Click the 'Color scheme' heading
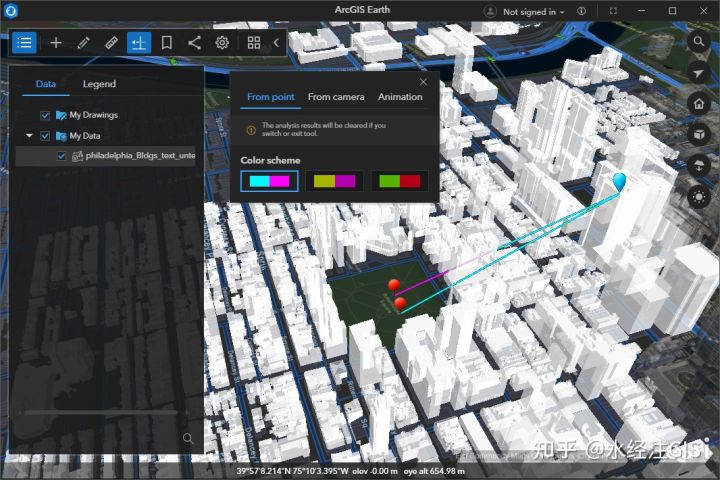Viewport: 720px width, 480px height. (x=270, y=160)
